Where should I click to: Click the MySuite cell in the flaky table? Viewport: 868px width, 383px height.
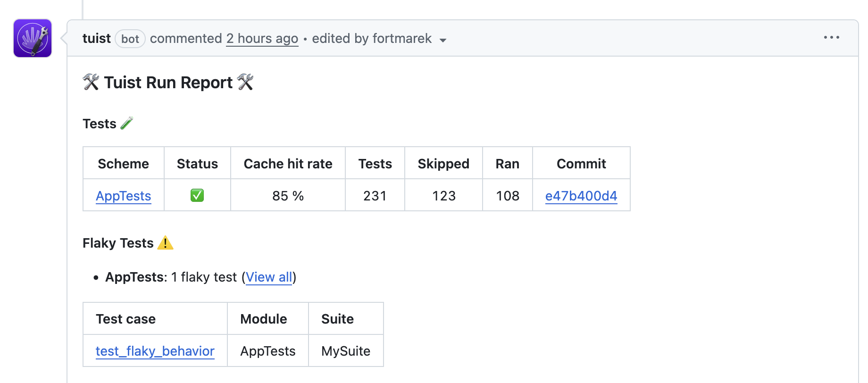tap(345, 351)
